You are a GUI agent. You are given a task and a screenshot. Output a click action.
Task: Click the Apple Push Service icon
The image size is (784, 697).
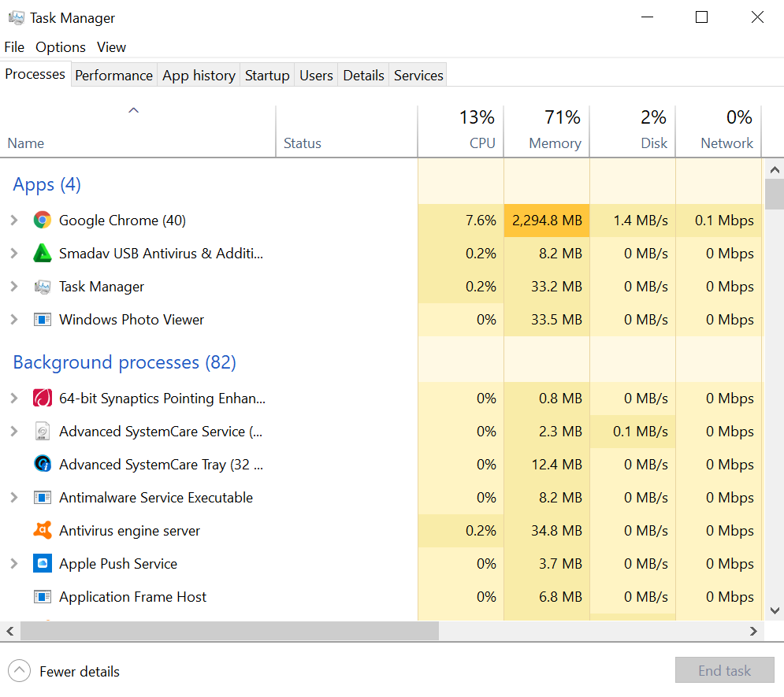click(x=43, y=564)
